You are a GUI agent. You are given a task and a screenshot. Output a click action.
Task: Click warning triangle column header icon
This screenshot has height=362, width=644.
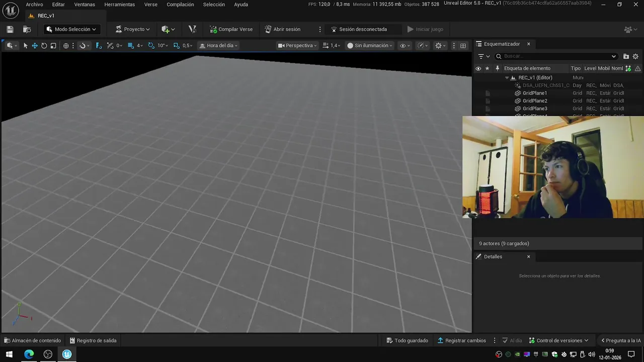click(x=638, y=68)
